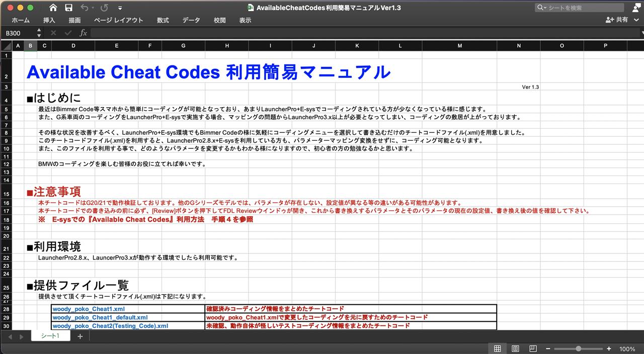Open the ホーム ribbon tab
Screen dimensions: 644x354
[x=21, y=20]
